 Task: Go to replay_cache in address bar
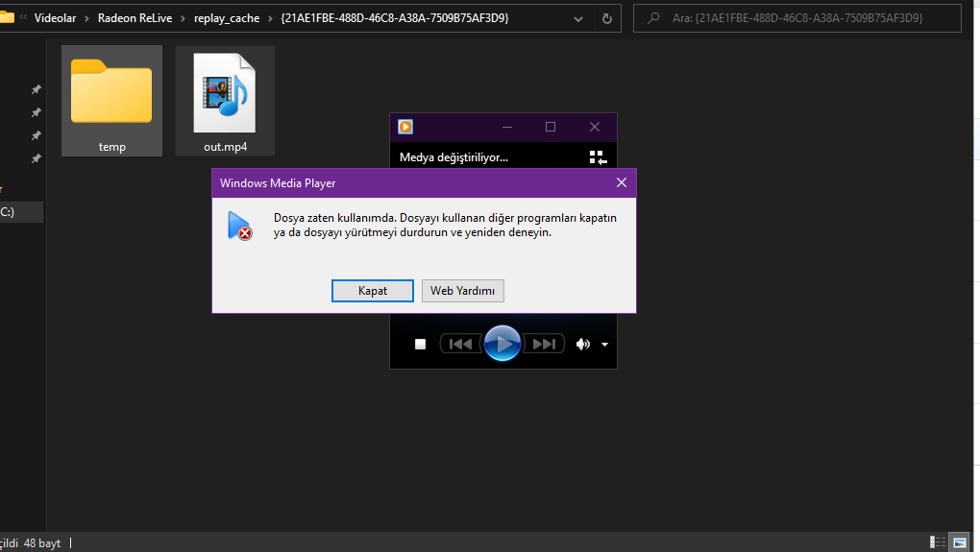coord(227,18)
